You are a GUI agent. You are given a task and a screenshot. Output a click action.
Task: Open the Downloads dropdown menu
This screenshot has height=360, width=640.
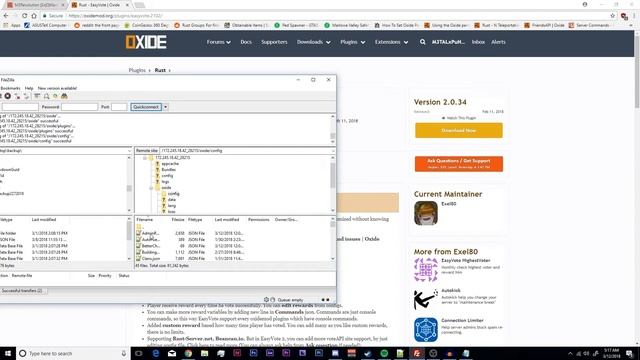[313, 42]
